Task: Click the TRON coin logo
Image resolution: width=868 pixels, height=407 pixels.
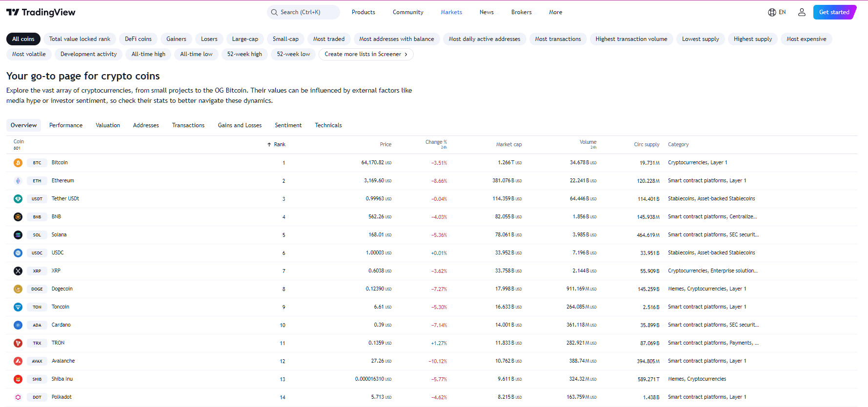Action: 18,343
